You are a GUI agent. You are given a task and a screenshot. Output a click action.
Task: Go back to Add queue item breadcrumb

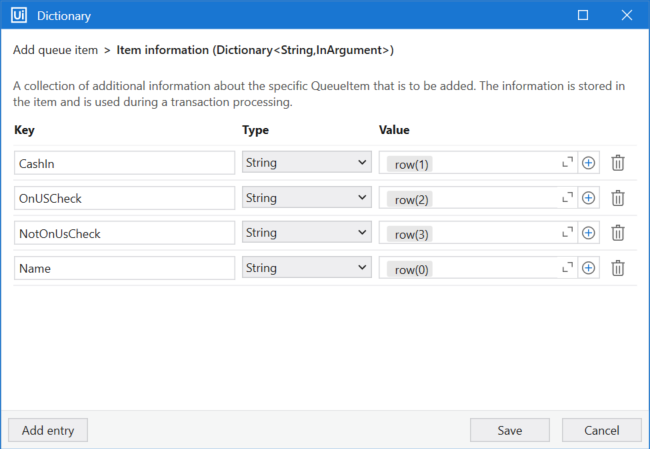pyautogui.click(x=54, y=50)
